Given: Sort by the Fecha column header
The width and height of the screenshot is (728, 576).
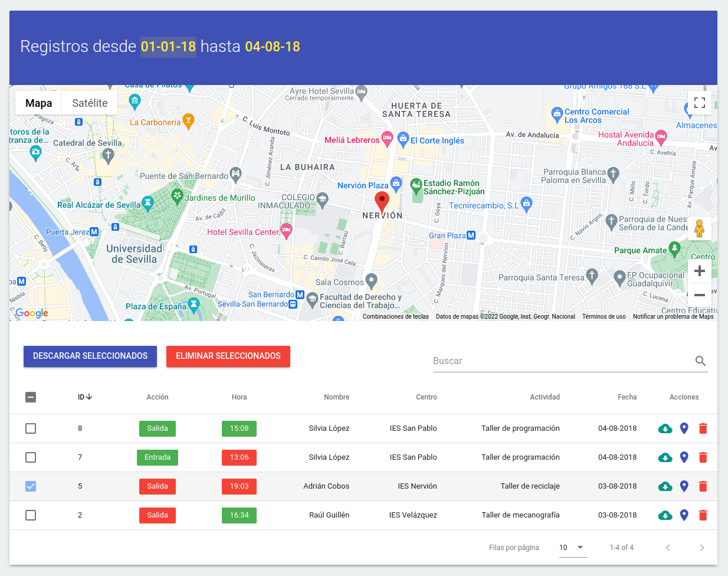Looking at the screenshot, I should click(x=627, y=397).
